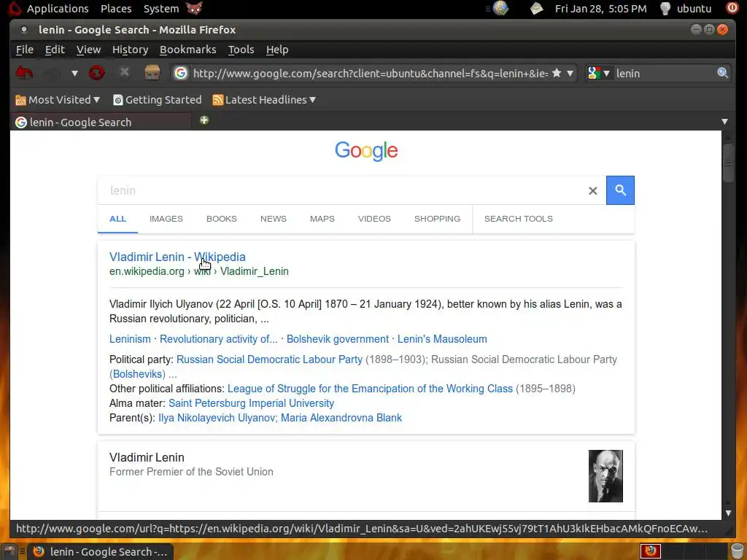Click the Google logo on the page

366,151
